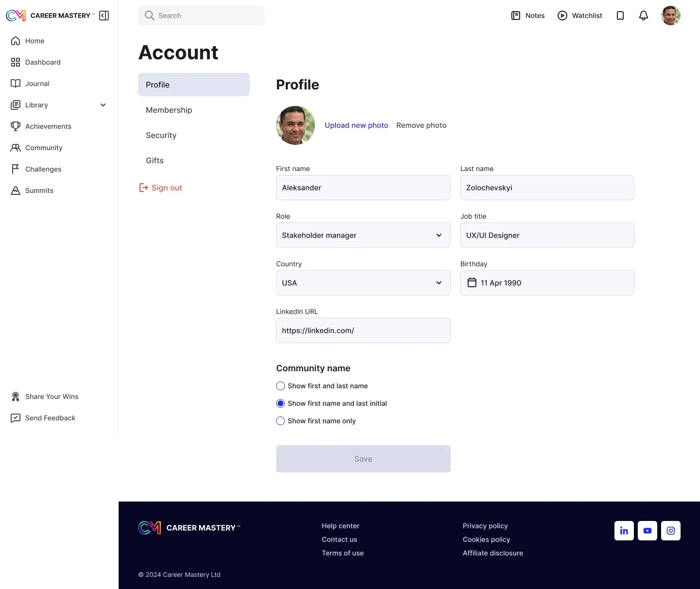Viewport: 700px width, 589px height.
Task: Click the calendar icon in Birthday field
Action: tap(472, 283)
